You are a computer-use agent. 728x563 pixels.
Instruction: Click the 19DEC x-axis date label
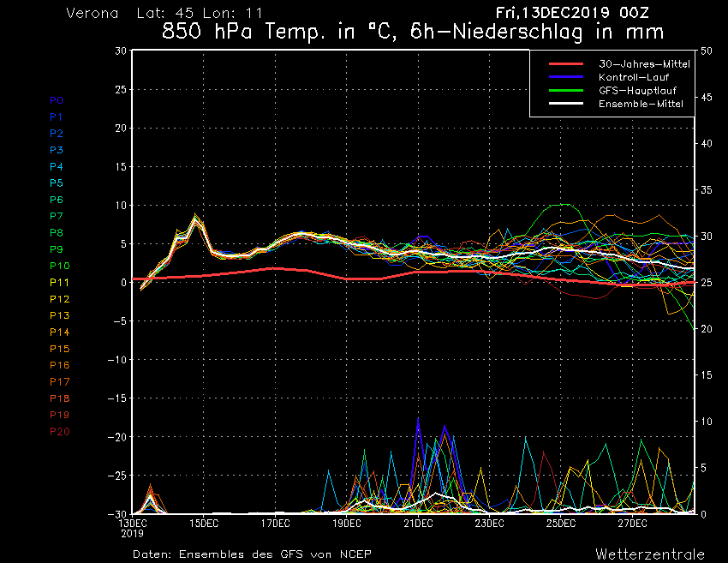pos(347,524)
